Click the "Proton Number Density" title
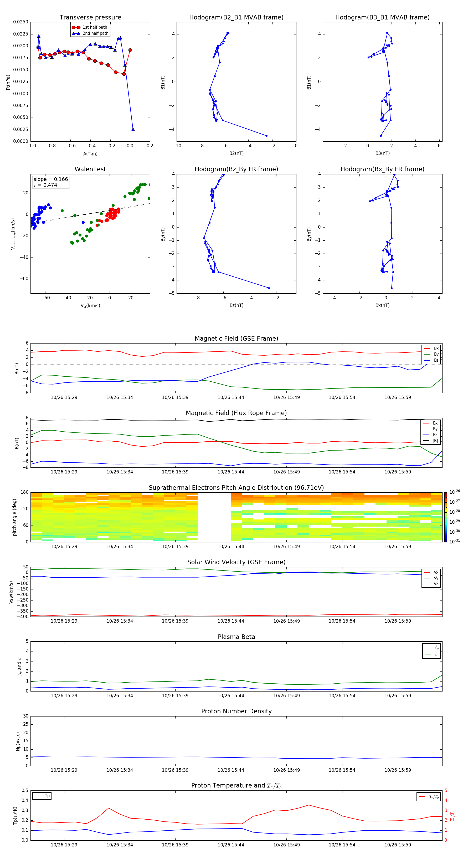Screen dimensions: 473x868 [236, 712]
